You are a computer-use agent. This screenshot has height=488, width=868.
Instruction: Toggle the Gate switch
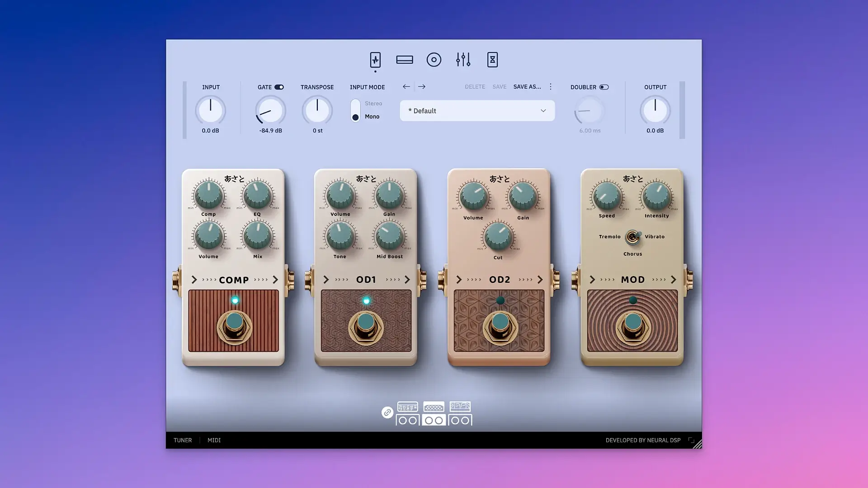[x=279, y=87]
